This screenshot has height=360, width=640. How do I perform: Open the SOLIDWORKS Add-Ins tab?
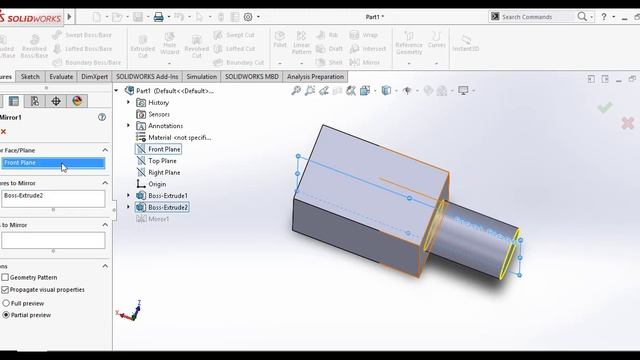[x=147, y=76]
